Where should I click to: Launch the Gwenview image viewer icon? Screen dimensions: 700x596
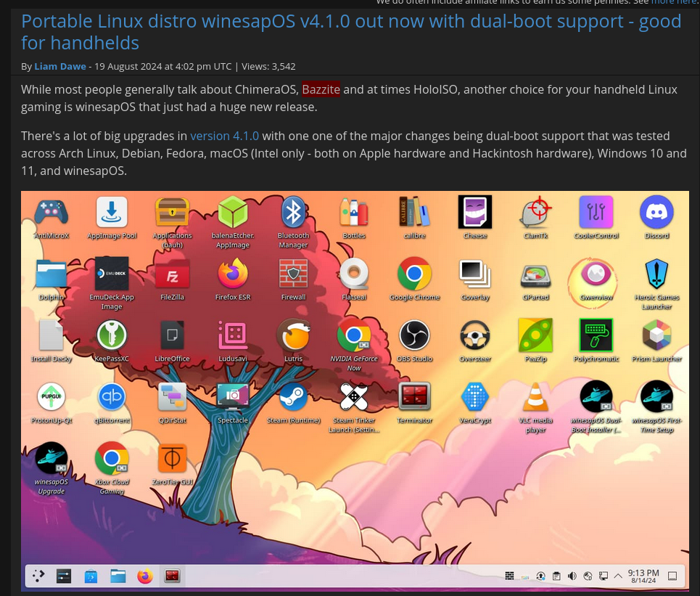coord(596,274)
